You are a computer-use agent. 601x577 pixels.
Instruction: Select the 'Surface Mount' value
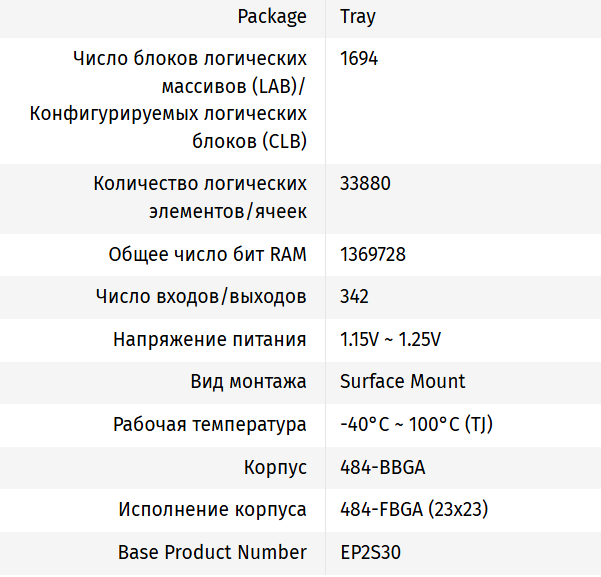[x=402, y=381]
